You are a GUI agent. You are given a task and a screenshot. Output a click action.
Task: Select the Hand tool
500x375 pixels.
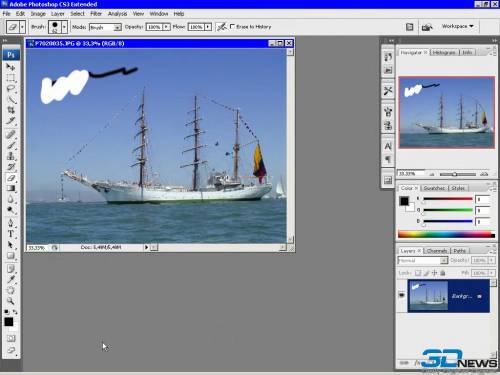coord(11,290)
